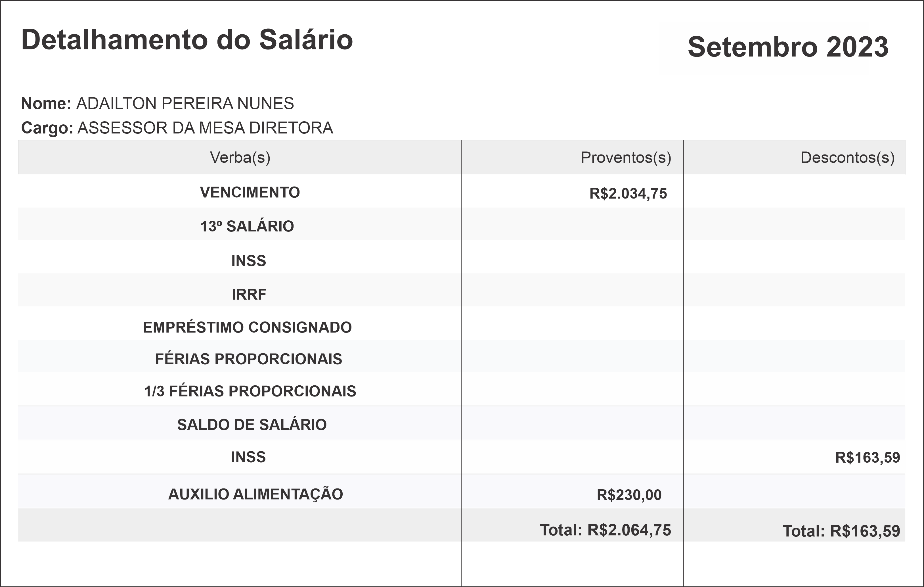Viewport: 924px width, 587px height.
Task: Click the "Total: R$163,59" descontos total
Action: coord(841,531)
